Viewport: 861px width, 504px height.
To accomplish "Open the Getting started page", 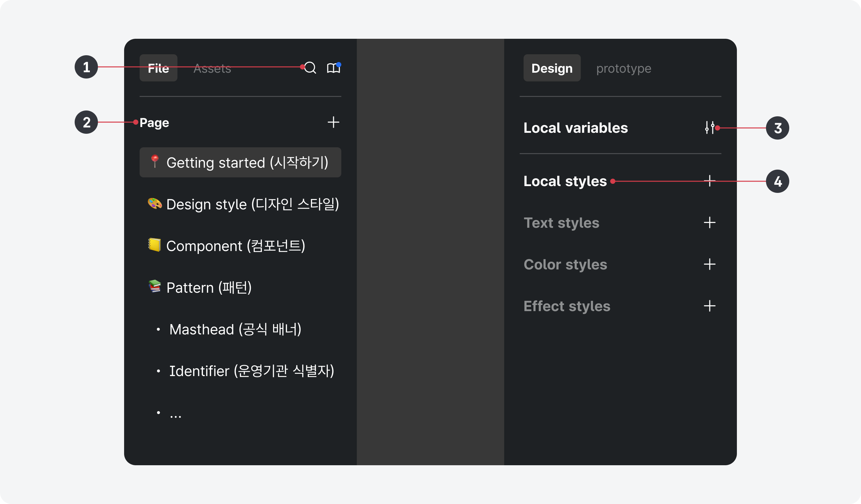I will tap(239, 162).
